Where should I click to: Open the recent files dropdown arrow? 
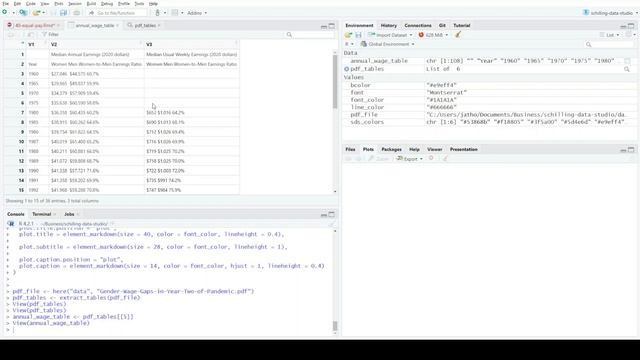tap(44, 13)
